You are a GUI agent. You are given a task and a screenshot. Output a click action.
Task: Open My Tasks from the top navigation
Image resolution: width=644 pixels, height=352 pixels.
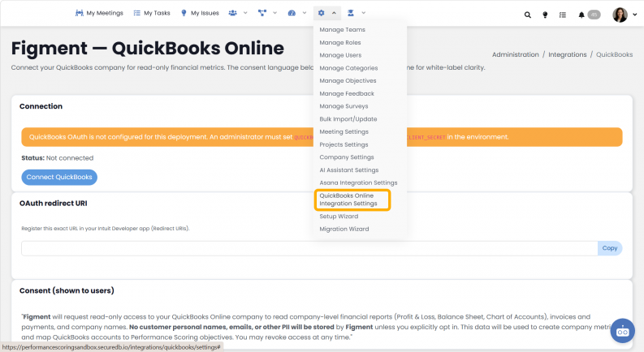(152, 13)
